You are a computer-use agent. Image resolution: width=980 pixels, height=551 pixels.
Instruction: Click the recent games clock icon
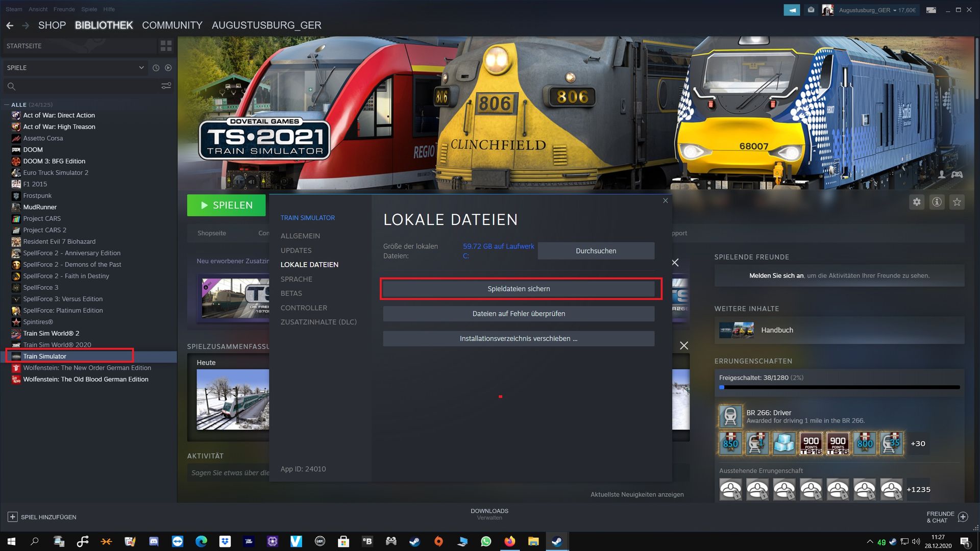pos(156,68)
